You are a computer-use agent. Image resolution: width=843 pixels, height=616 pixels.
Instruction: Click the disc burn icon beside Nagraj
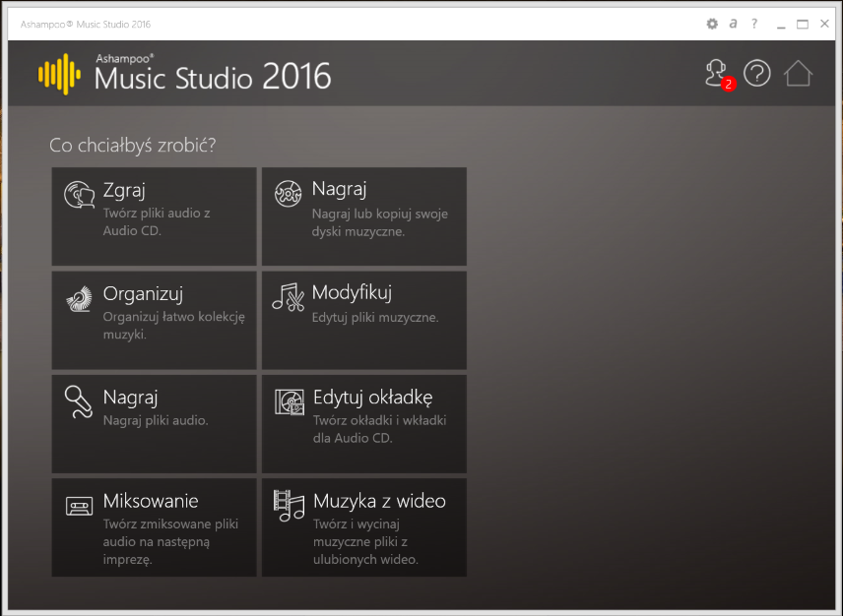(x=289, y=193)
